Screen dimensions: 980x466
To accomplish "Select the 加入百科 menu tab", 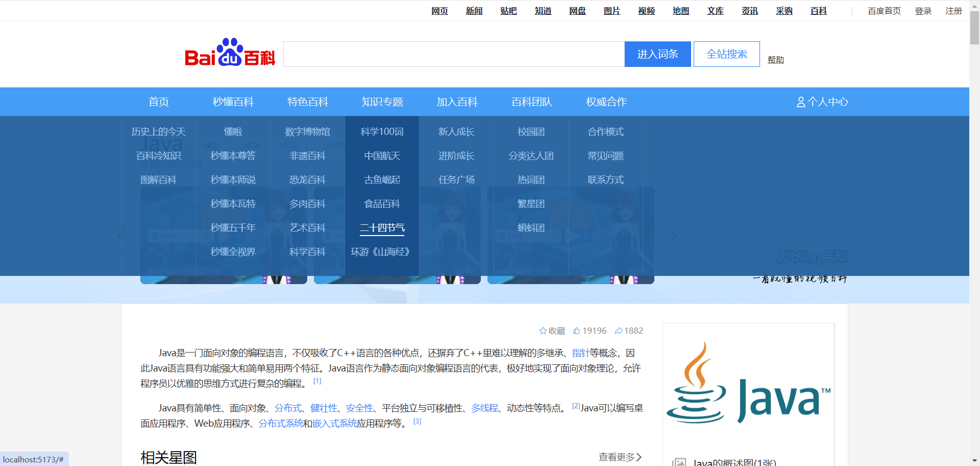I will [457, 102].
